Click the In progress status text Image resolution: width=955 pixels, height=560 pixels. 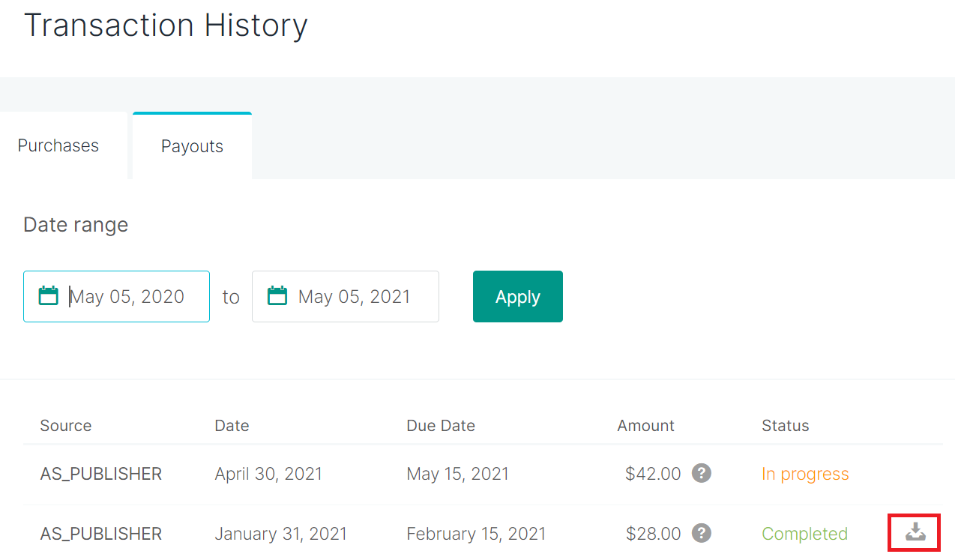[x=805, y=474]
